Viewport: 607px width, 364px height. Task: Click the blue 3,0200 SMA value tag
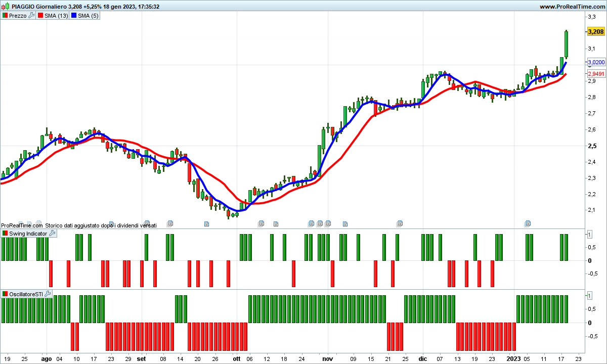click(595, 63)
